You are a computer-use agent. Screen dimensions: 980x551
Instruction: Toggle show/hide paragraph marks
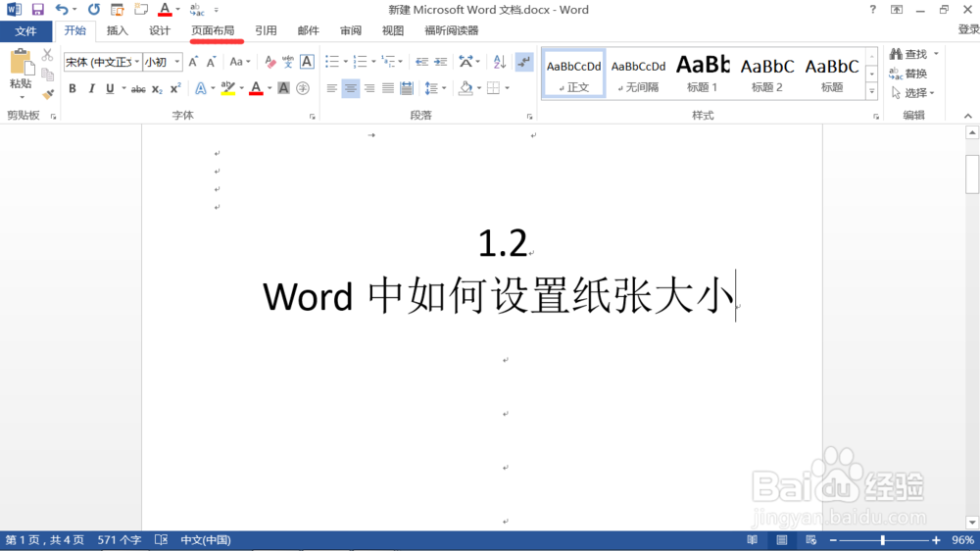523,62
